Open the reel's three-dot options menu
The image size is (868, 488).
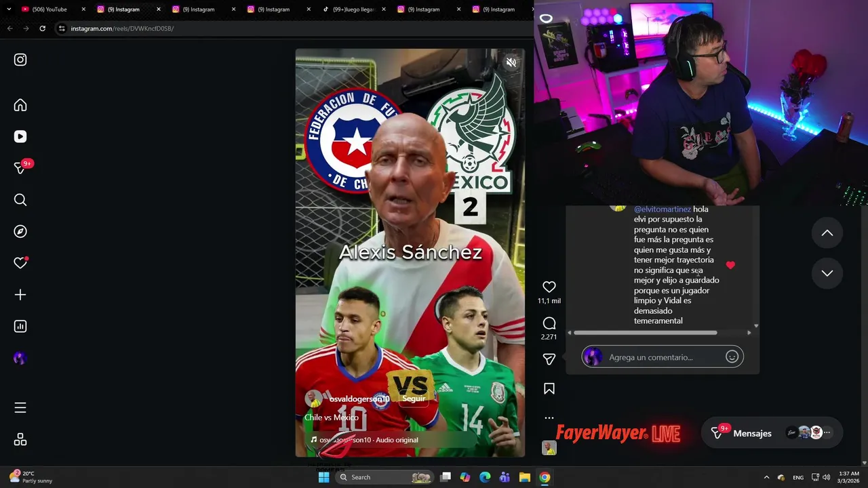549,418
